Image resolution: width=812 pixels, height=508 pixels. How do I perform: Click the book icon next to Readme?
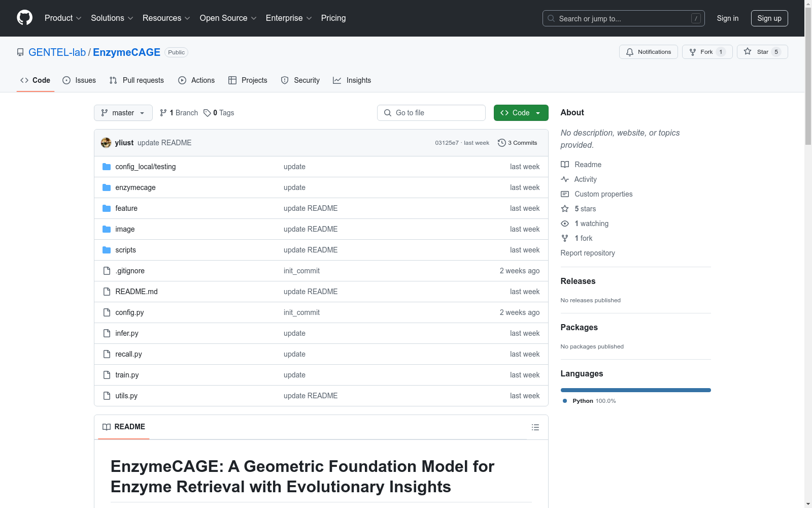[x=565, y=165]
